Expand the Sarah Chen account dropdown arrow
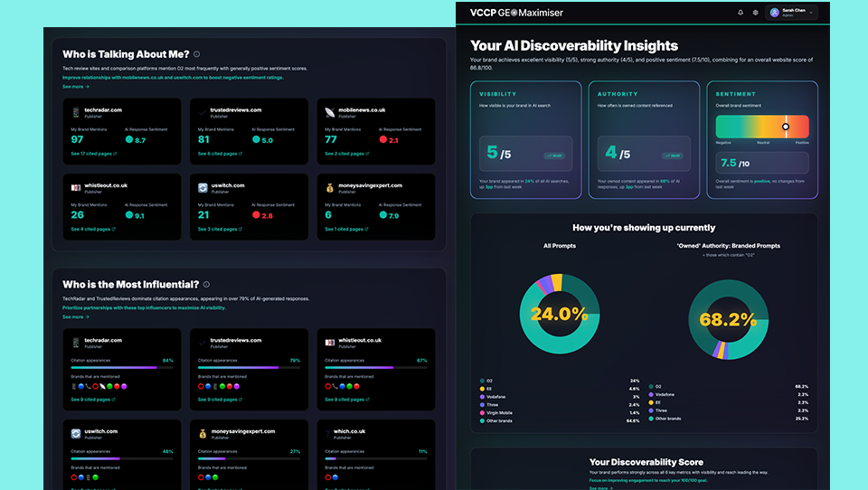Viewport: 868px width, 490px height. [x=812, y=12]
